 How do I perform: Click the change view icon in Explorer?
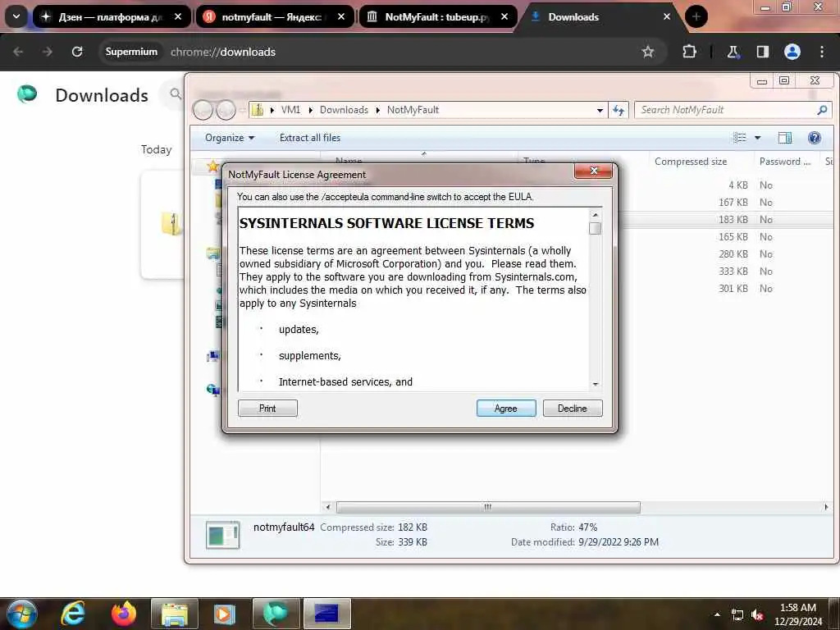pos(740,138)
